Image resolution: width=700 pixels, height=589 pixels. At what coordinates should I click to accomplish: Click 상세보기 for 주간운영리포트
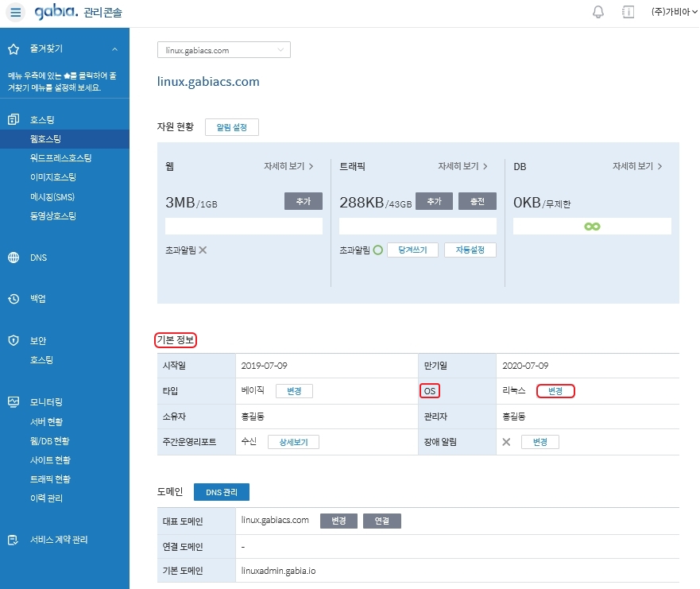[293, 442]
